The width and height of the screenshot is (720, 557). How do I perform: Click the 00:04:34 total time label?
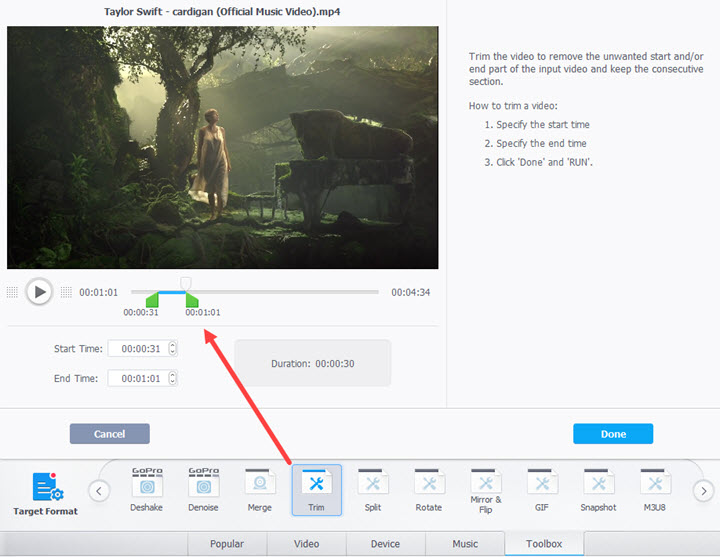[411, 293]
